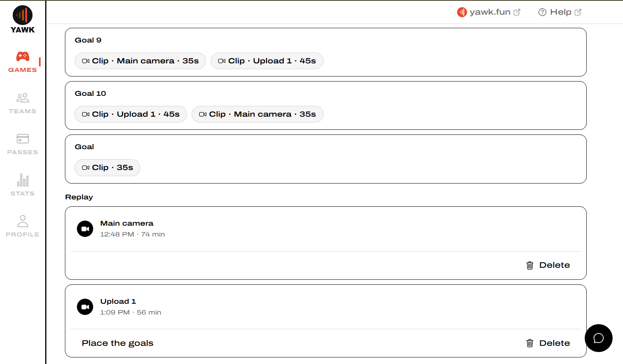Click the Help question mark icon
This screenshot has height=364, width=623.
pyautogui.click(x=542, y=12)
